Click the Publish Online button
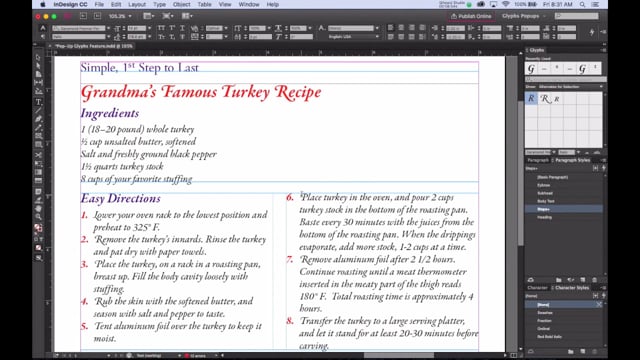 coord(471,16)
